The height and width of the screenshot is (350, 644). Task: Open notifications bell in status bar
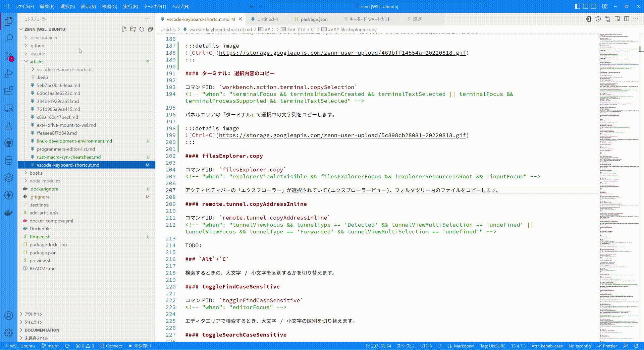point(636,346)
